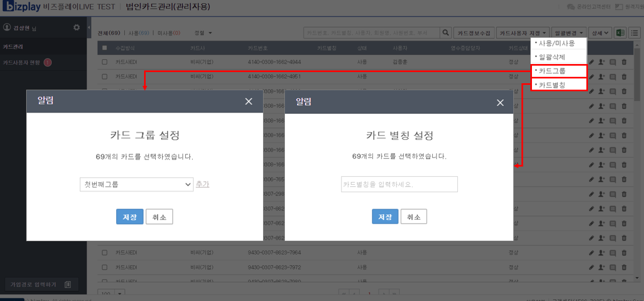This screenshot has height=301, width=644.
Task: Click the 가입경로 입력하기 button
Action: [x=41, y=284]
